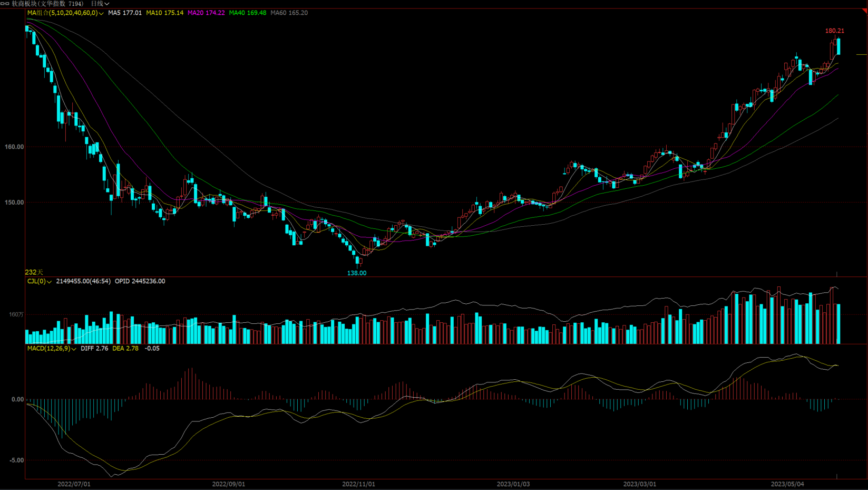Click the 180.21 high price label
Viewport: 868px width, 490px height.
point(834,31)
